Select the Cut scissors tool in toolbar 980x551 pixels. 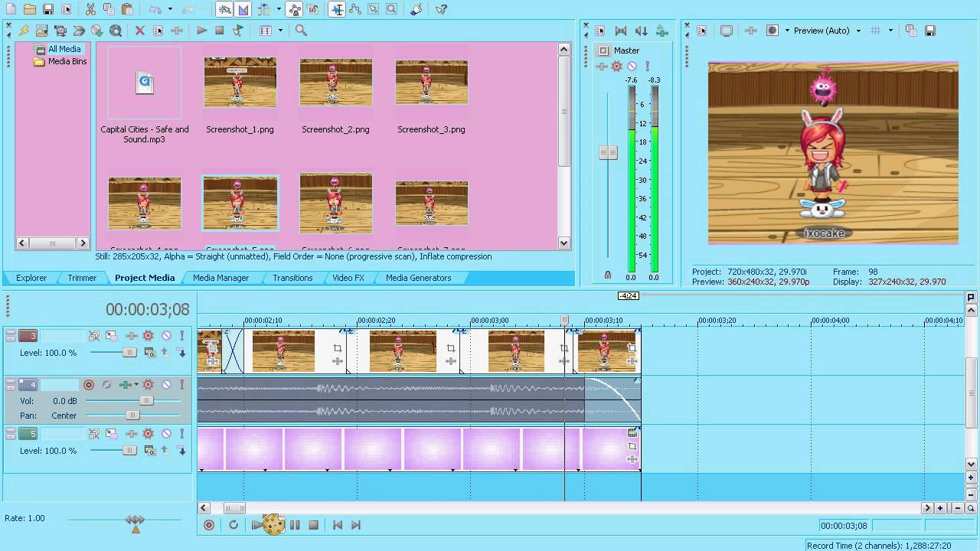[90, 9]
